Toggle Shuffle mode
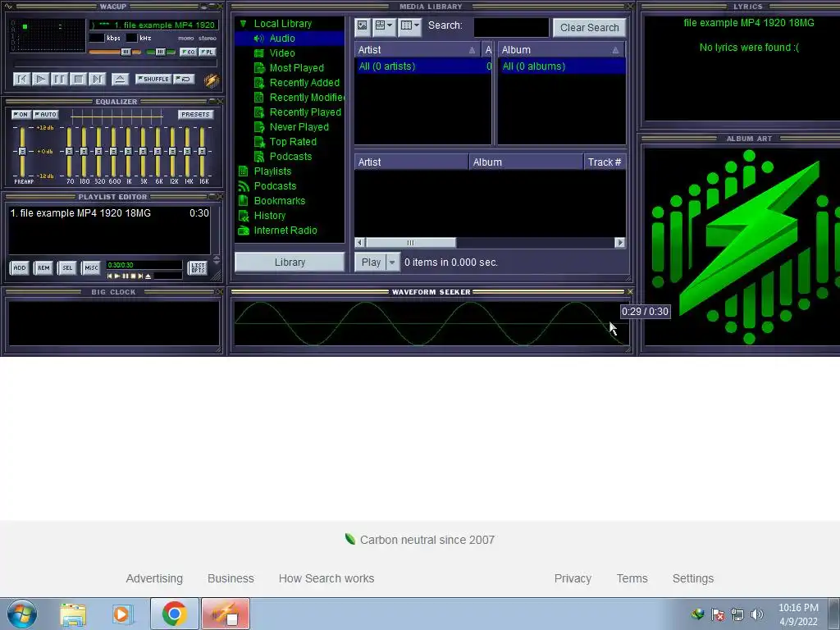The image size is (840, 630). [x=153, y=79]
